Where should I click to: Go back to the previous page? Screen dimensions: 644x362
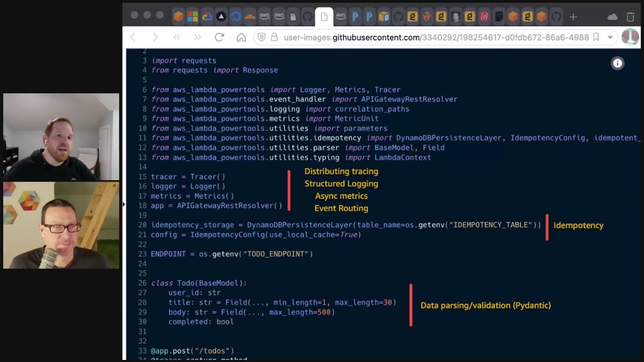133,37
